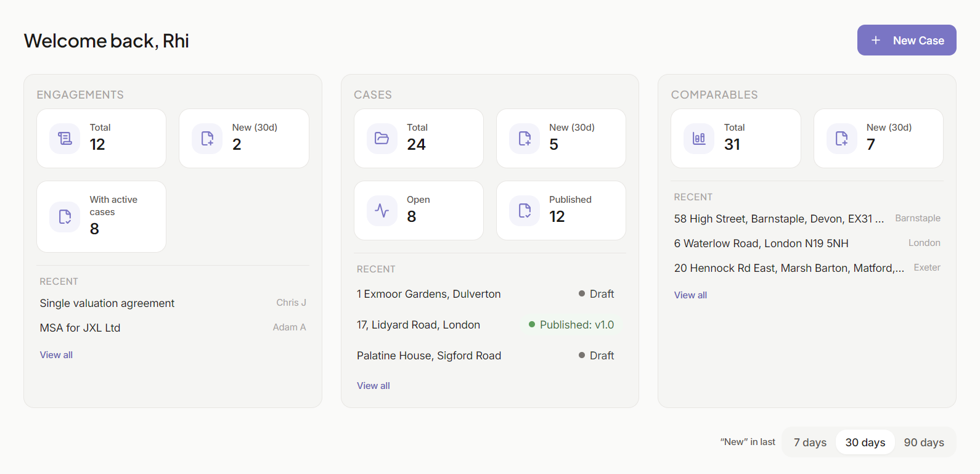Click the ENGAGEMENTS section heading
The image size is (980, 474).
pyautogui.click(x=80, y=95)
